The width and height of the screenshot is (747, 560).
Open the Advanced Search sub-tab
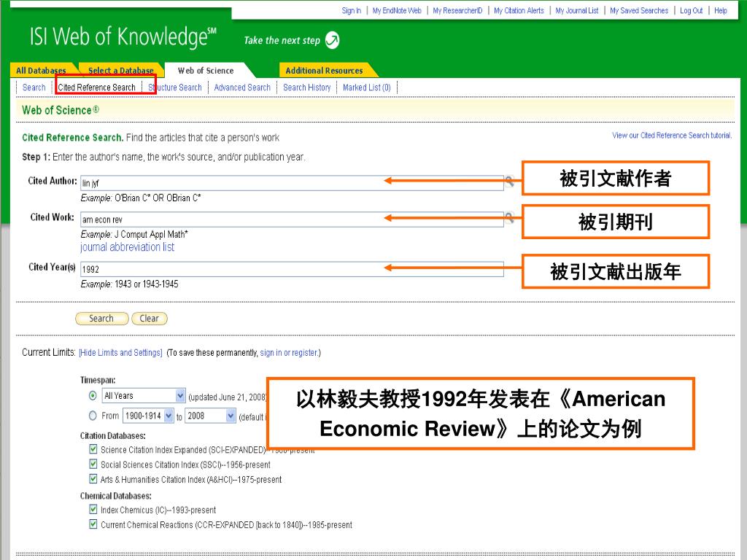click(x=242, y=87)
